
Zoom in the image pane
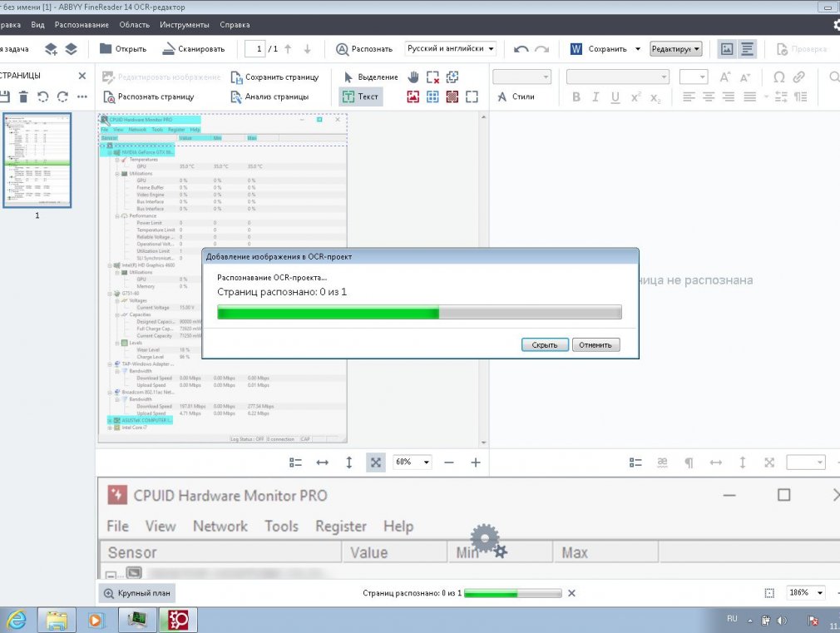[x=476, y=462]
